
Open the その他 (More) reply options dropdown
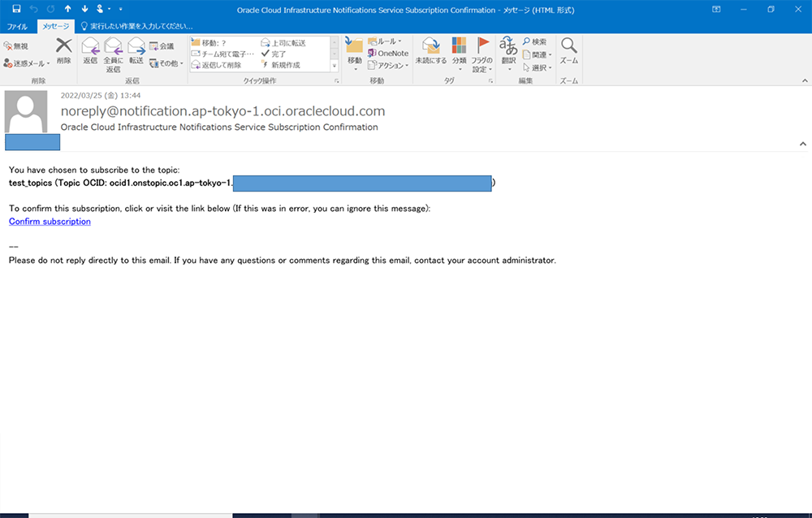click(166, 63)
